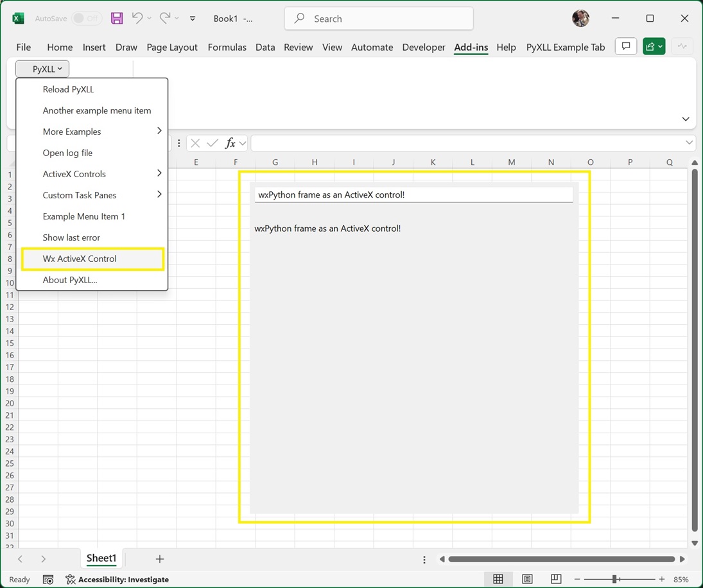This screenshot has height=588, width=703.
Task: Choose Open log file menu entry
Action: [92, 153]
